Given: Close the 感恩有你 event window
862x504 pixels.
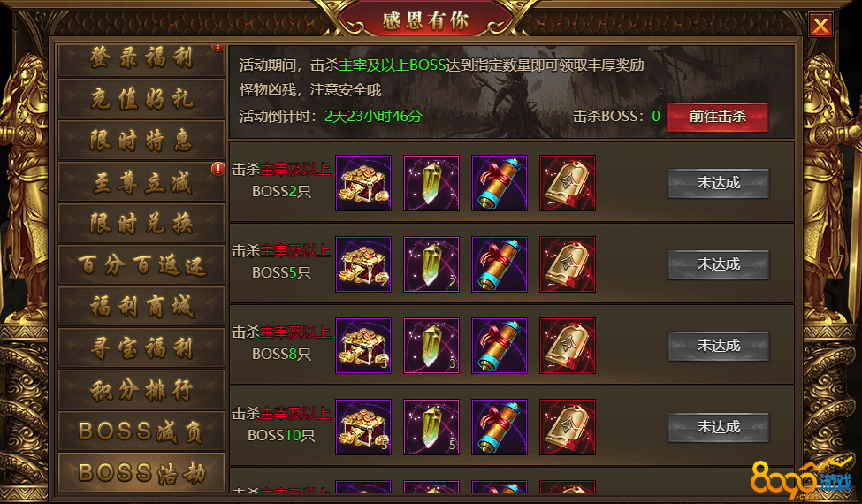Looking at the screenshot, I should pyautogui.click(x=820, y=25).
